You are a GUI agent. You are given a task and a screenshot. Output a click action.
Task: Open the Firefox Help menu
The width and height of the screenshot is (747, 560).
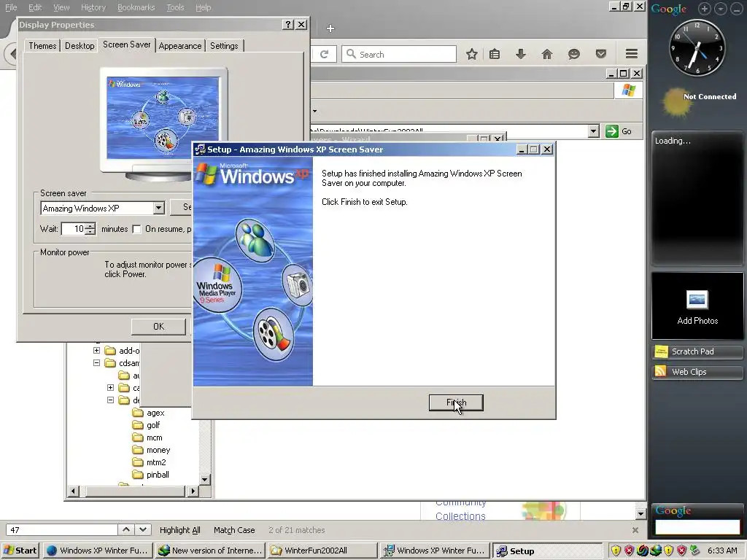point(203,7)
